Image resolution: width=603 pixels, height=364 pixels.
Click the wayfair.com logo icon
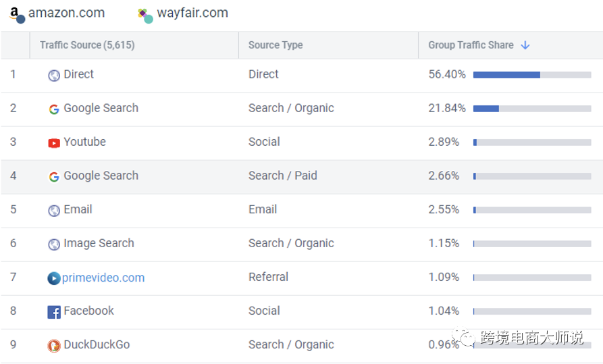[144, 14]
